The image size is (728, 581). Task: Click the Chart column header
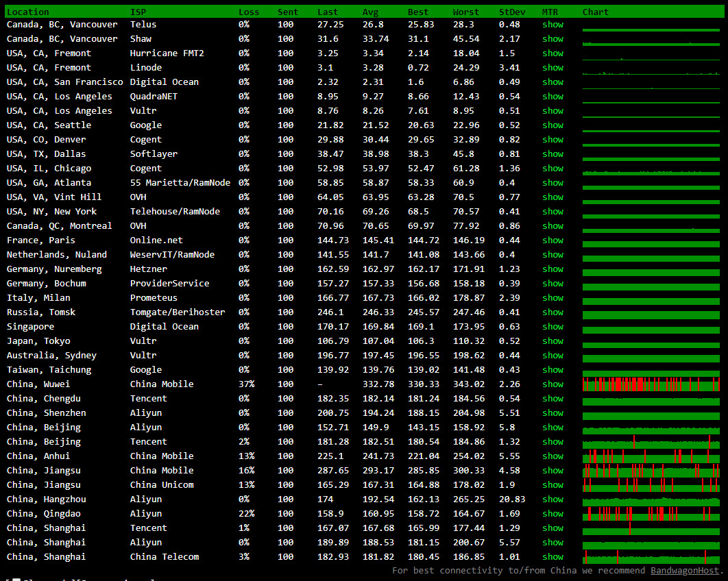[596, 12]
